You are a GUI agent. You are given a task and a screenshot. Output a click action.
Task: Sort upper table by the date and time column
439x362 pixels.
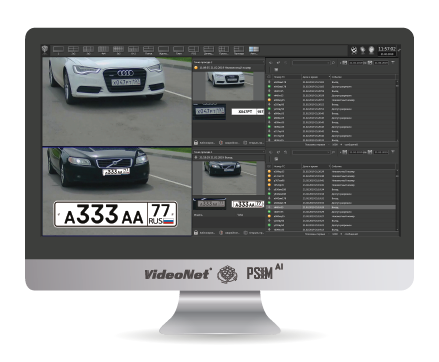pyautogui.click(x=315, y=77)
